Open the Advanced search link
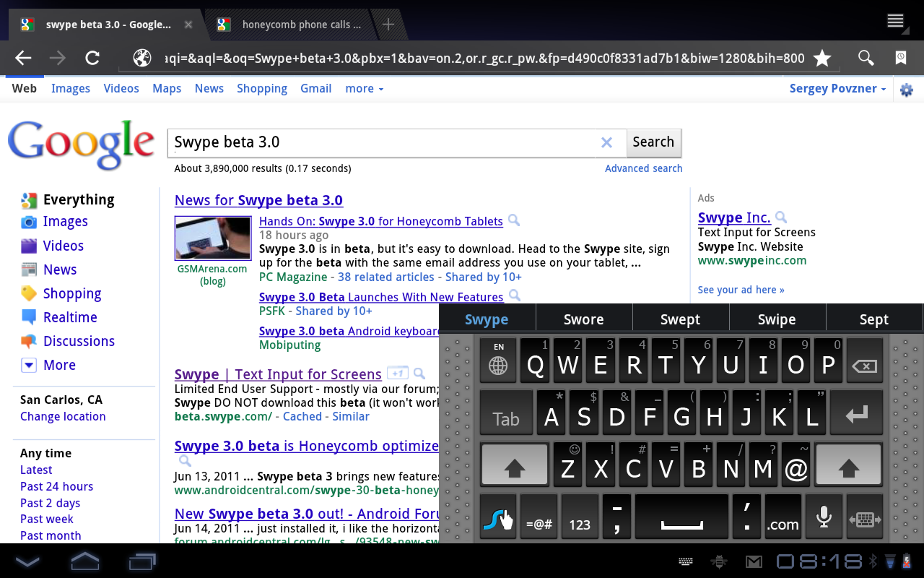 click(x=644, y=168)
